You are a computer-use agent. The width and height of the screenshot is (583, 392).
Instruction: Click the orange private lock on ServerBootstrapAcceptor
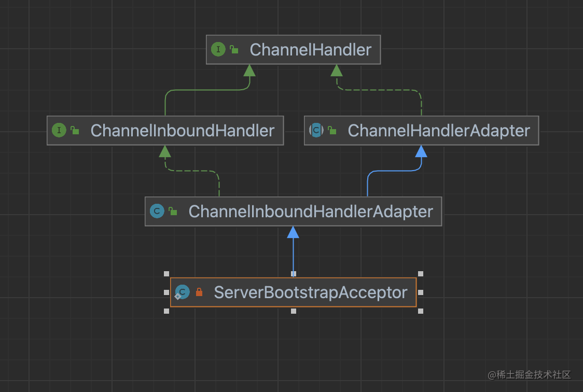pos(199,292)
